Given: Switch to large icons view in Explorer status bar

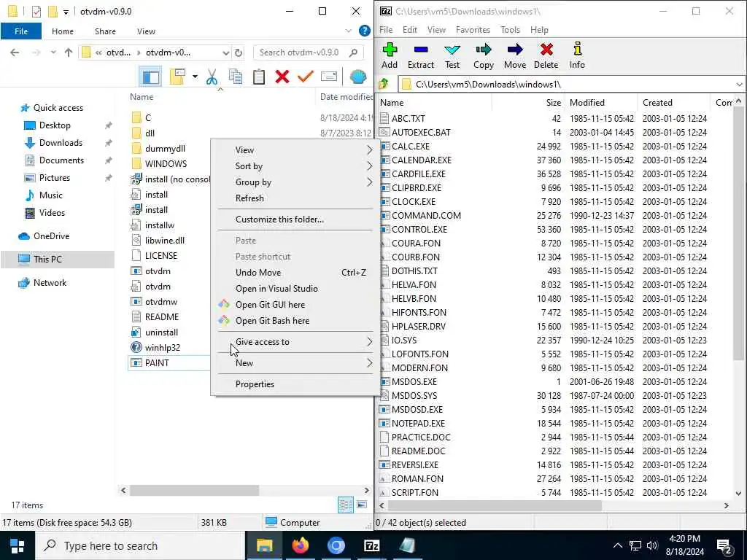Looking at the screenshot, I should pos(362,505).
